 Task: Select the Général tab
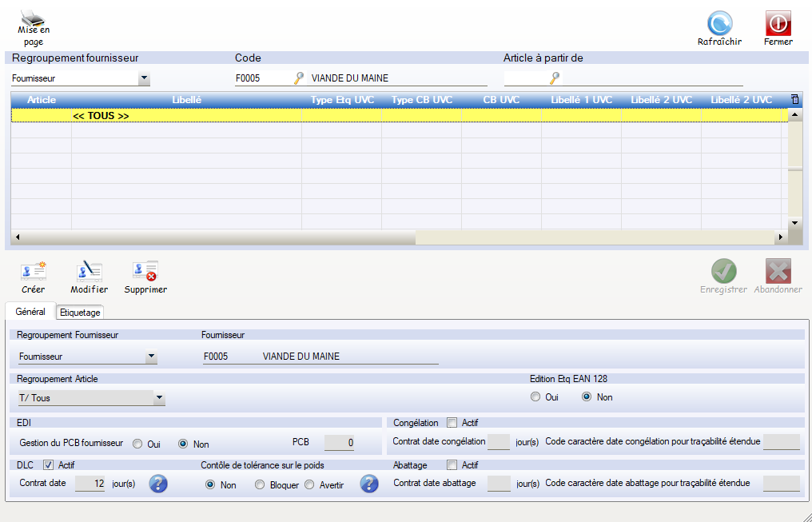[x=30, y=312]
